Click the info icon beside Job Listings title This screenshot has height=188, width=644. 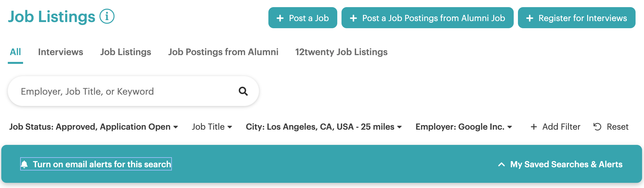pyautogui.click(x=107, y=16)
